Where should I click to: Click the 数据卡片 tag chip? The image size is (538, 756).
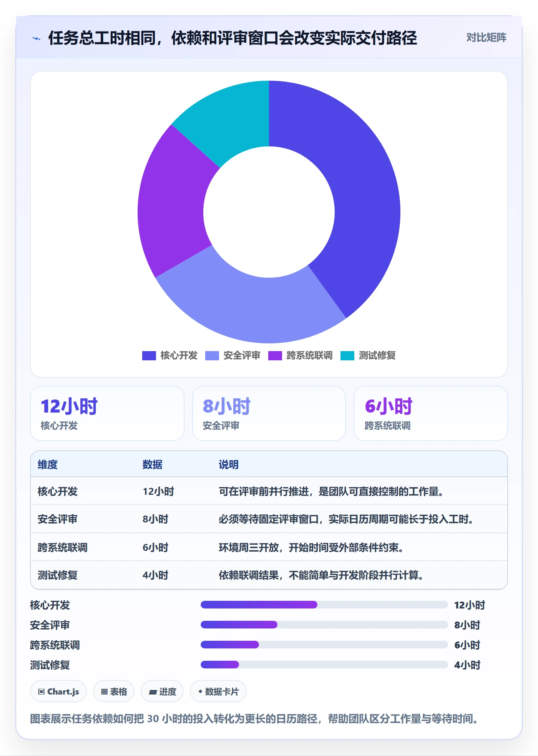[218, 691]
